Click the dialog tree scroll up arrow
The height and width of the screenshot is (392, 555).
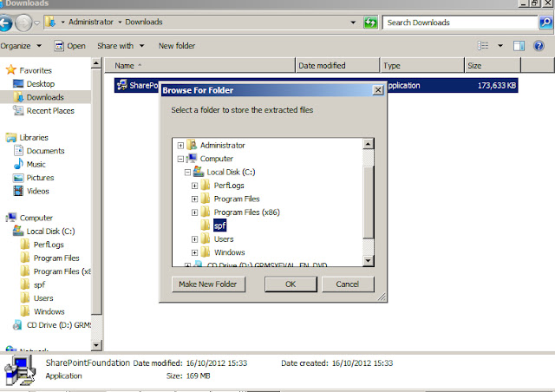pyautogui.click(x=368, y=144)
